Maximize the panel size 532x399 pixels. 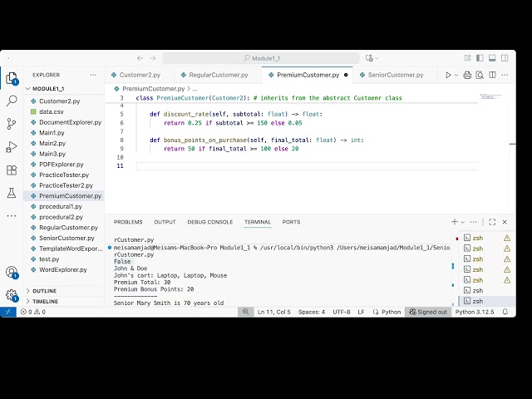pyautogui.click(x=492, y=222)
